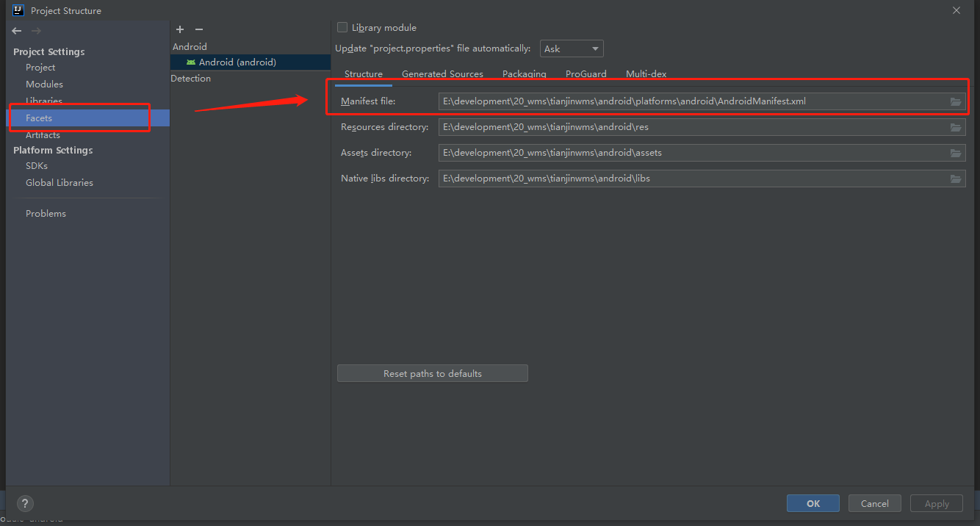Screen dimensions: 980x526
Task: Select the Detection item in facets list
Action: point(191,79)
